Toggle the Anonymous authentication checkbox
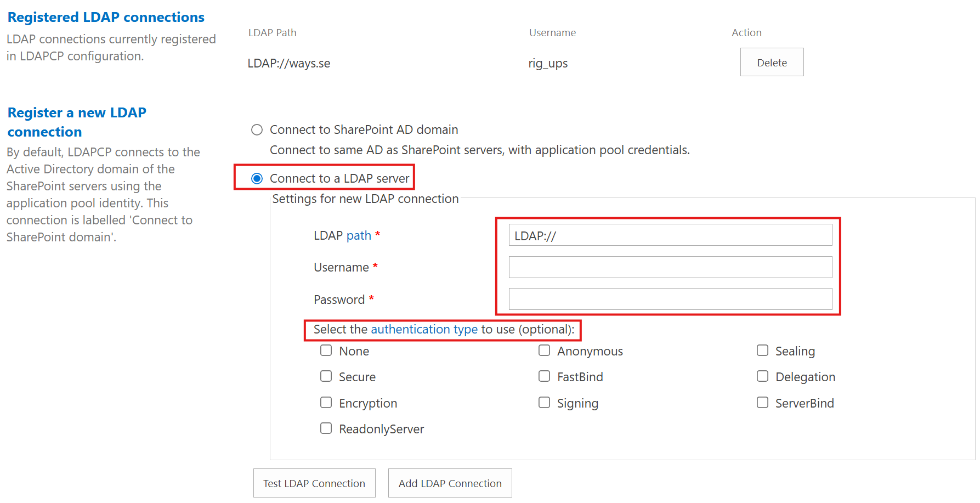Screen dimensions: 980x503 point(544,351)
